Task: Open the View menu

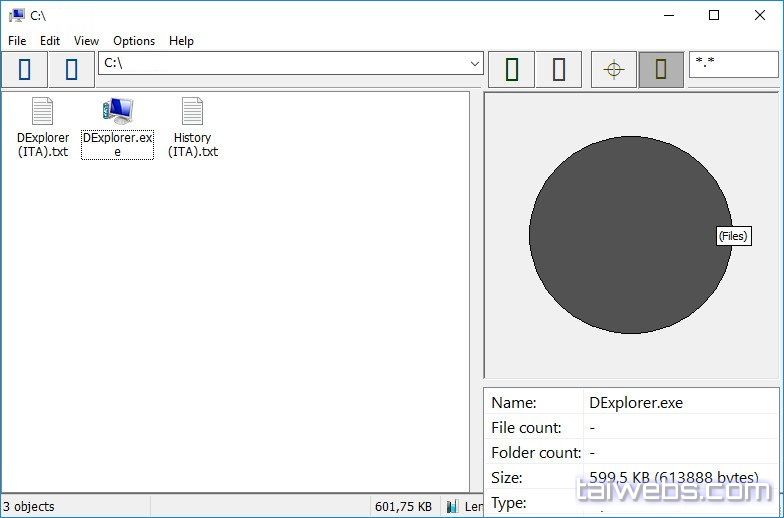Action: (86, 41)
